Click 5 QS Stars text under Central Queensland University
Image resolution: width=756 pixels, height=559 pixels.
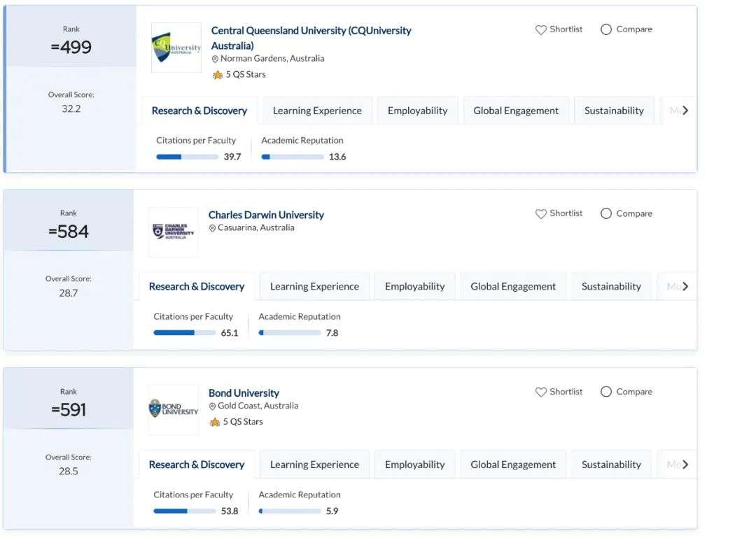pos(246,75)
